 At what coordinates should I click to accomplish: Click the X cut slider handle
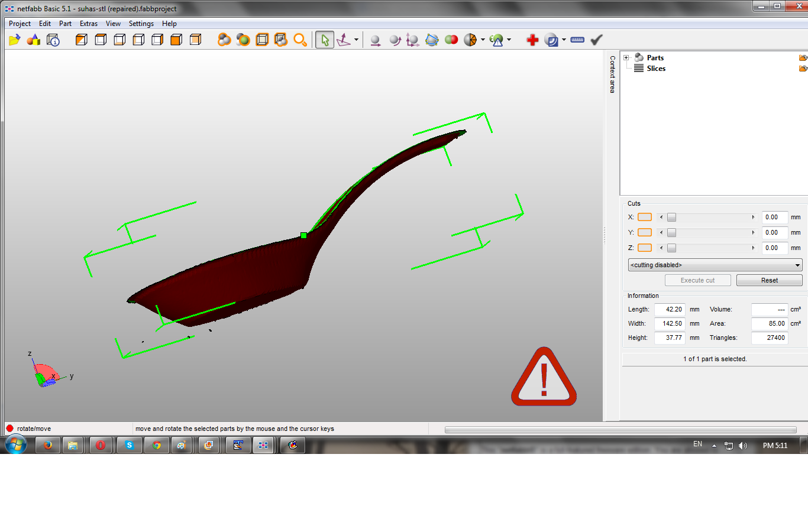[x=671, y=217]
